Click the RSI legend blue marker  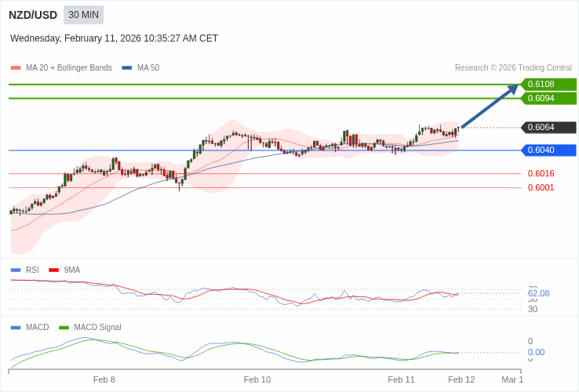tap(16, 270)
